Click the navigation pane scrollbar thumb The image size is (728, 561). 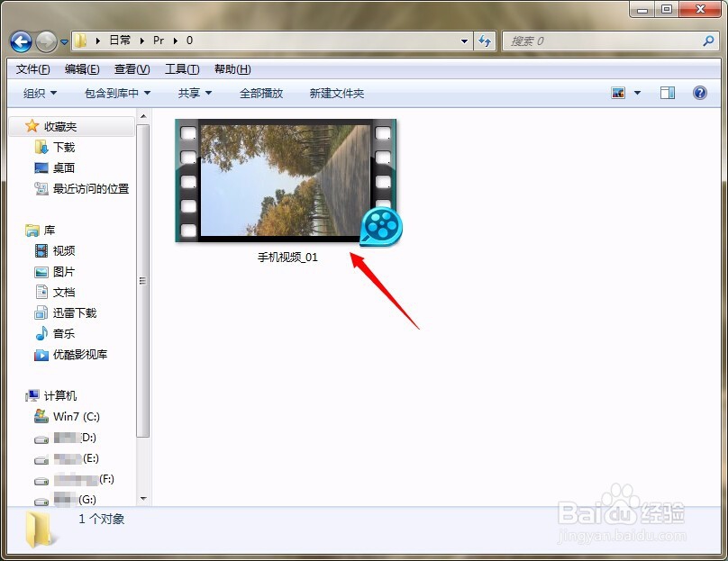[x=143, y=281]
